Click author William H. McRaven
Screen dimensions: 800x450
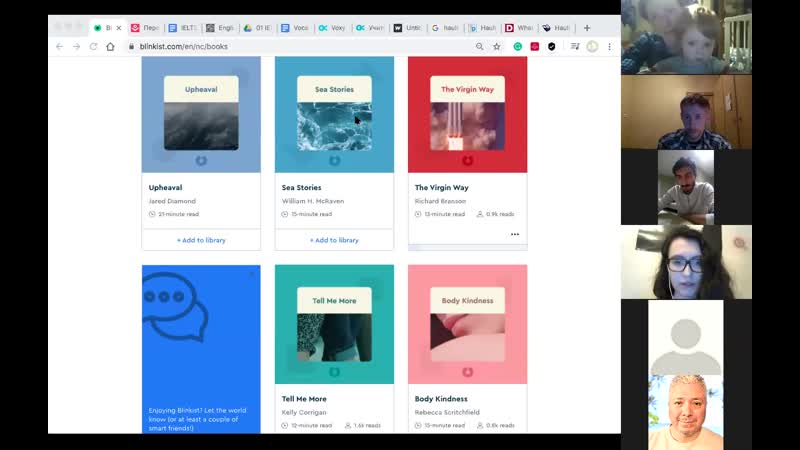(x=313, y=201)
